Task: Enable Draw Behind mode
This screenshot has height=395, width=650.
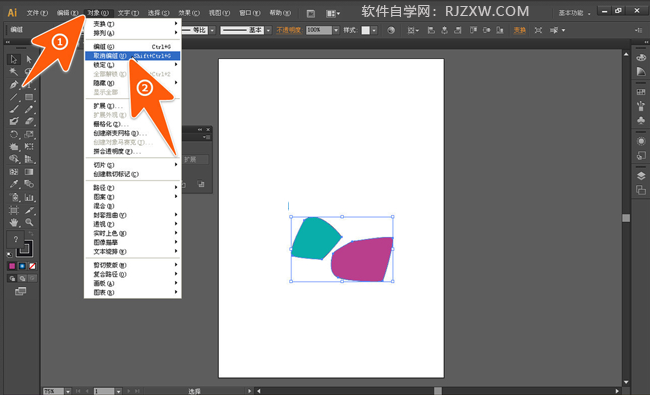Action: (x=22, y=278)
